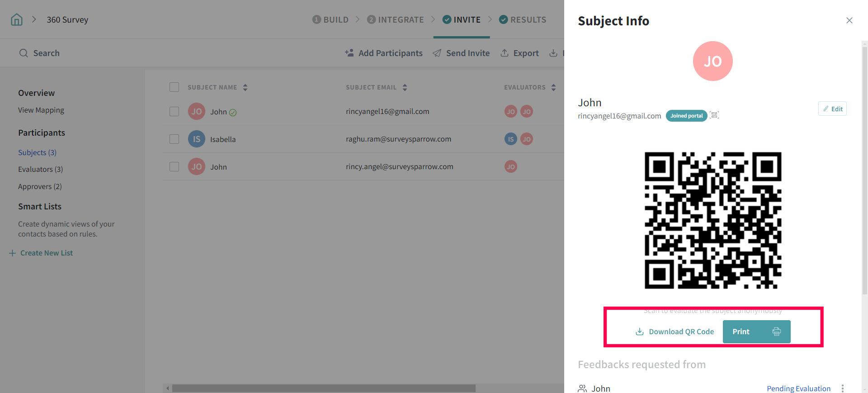Sort by Evaluators column arrows
Image resolution: width=868 pixels, height=393 pixels.
pos(553,87)
